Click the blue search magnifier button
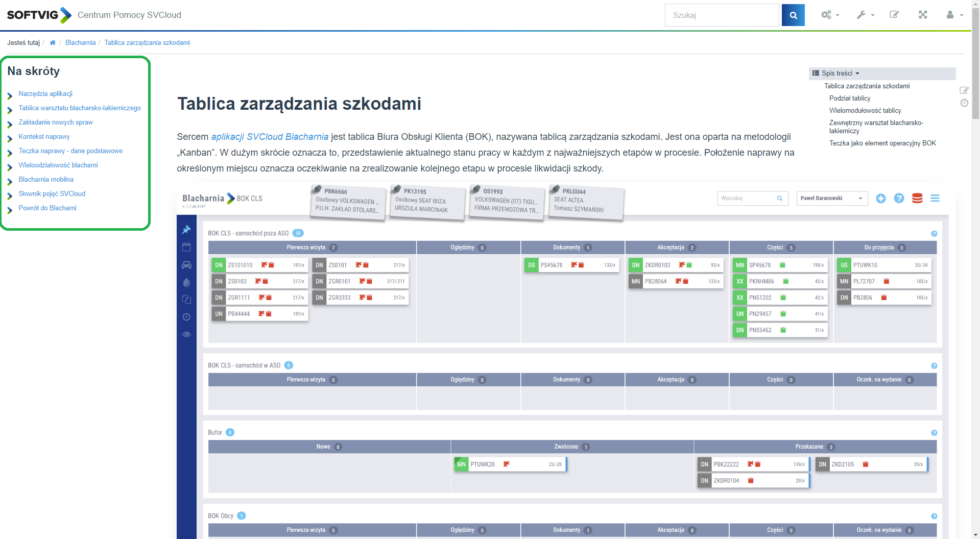The height and width of the screenshot is (539, 980). click(x=793, y=15)
